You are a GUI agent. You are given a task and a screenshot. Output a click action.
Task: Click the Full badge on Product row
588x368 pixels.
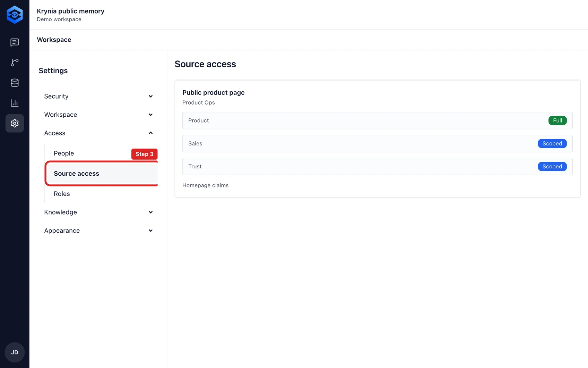(x=557, y=120)
